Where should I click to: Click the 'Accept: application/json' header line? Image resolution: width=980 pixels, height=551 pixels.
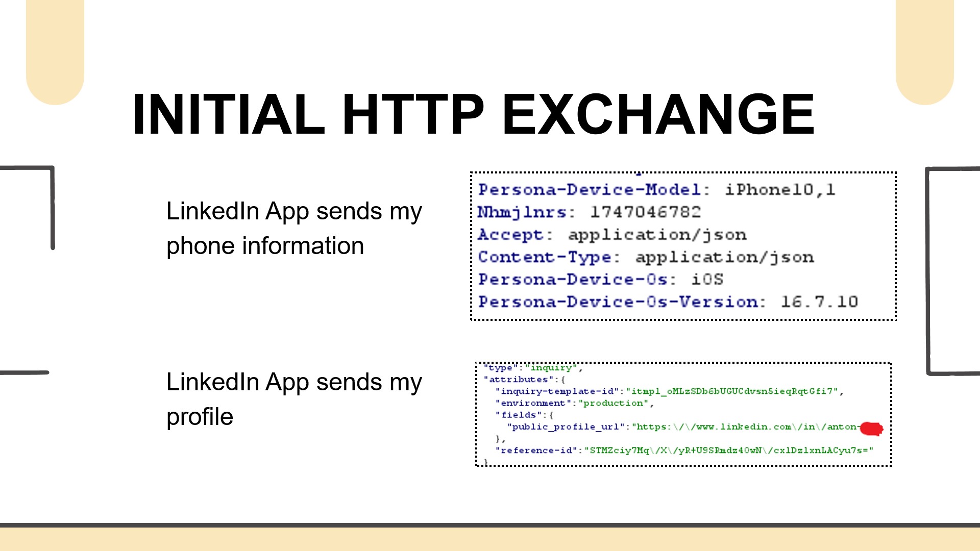tap(612, 235)
